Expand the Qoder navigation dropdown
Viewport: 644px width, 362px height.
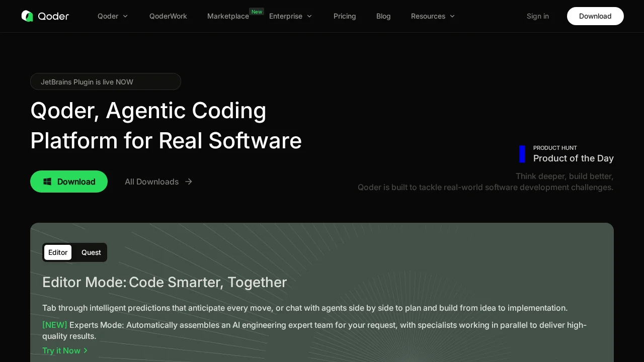pos(113,16)
